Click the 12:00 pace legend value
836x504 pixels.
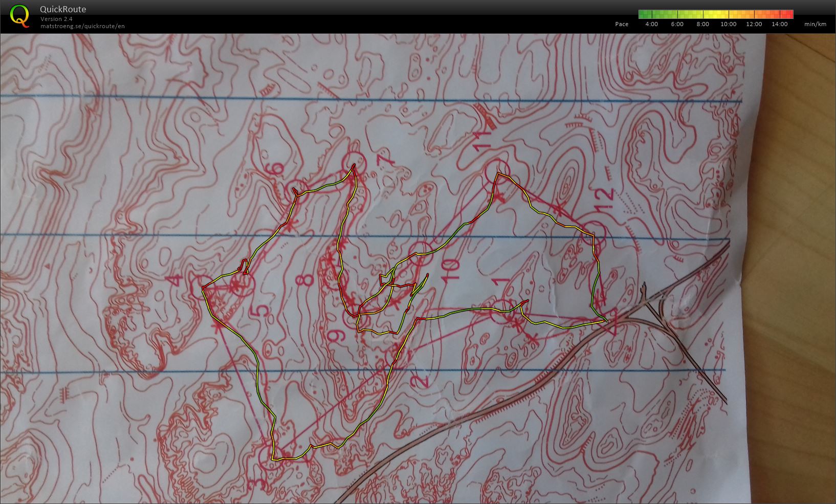pyautogui.click(x=754, y=24)
